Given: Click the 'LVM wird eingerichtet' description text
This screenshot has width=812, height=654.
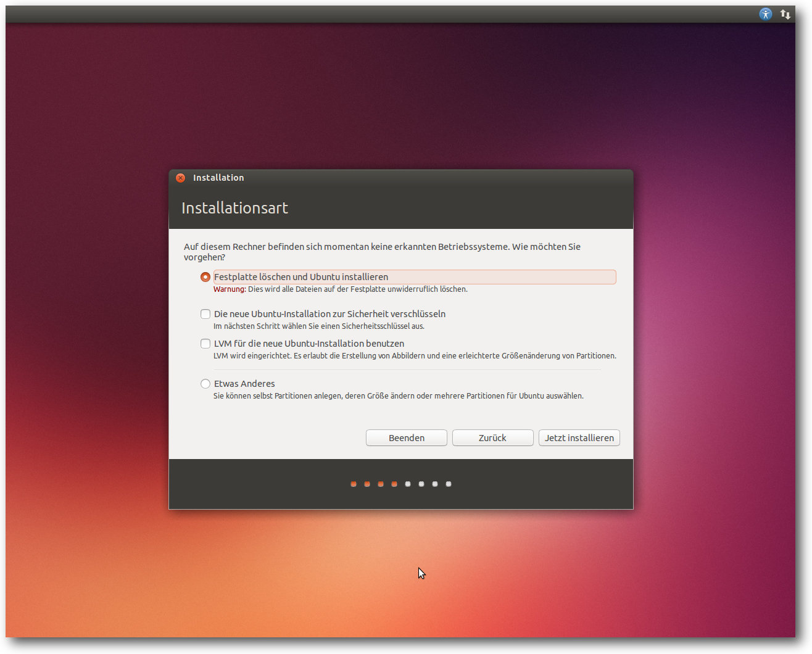Looking at the screenshot, I should tap(415, 355).
